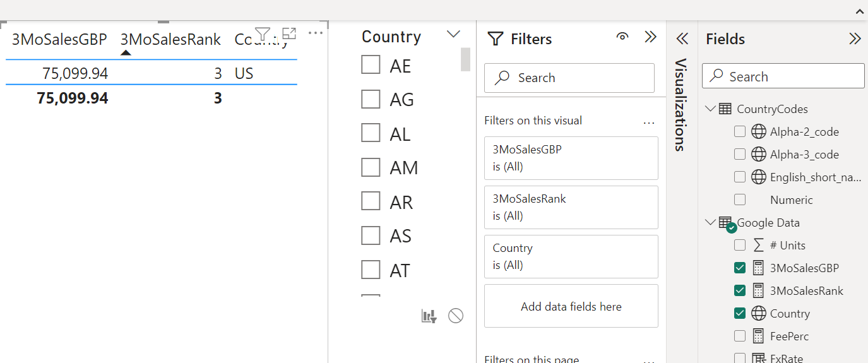Image resolution: width=868 pixels, height=363 pixels.
Task: Open more options for filters on this visual
Action: (x=649, y=122)
